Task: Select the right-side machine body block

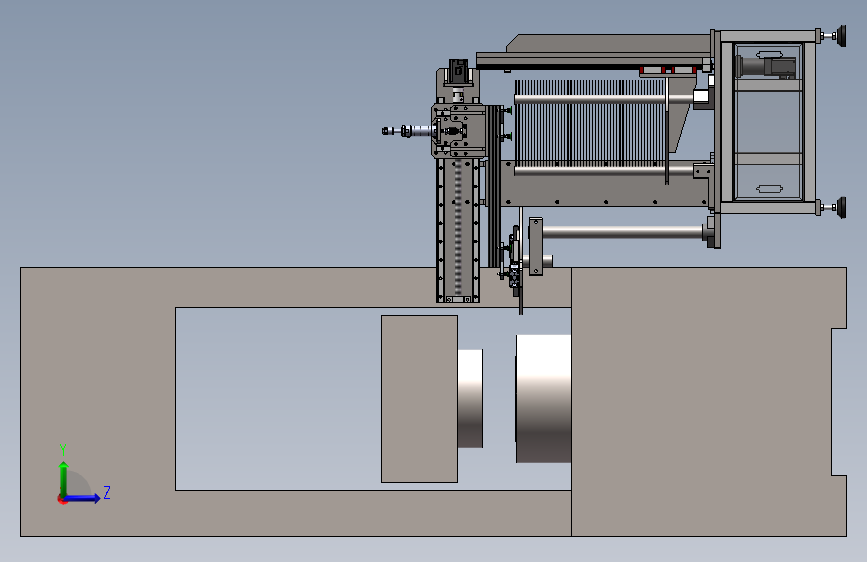Action: [709, 402]
